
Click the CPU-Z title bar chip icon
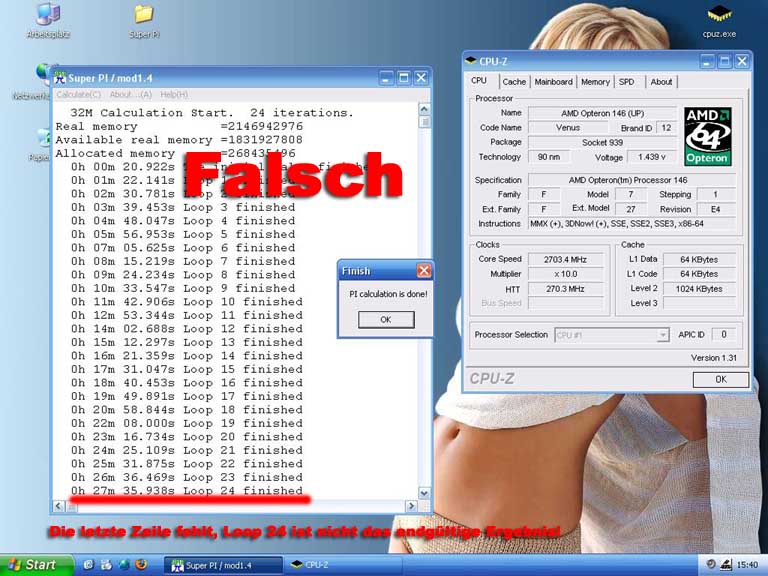click(471, 61)
